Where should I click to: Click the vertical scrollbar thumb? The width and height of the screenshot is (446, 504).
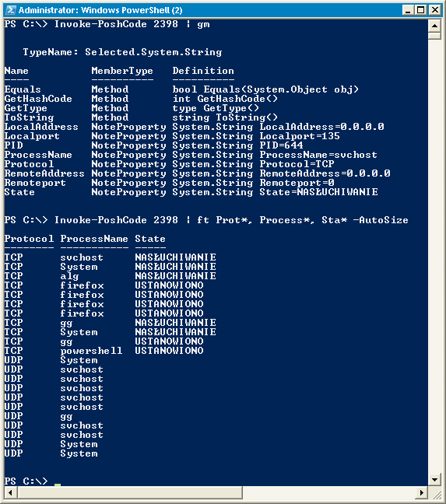434,36
